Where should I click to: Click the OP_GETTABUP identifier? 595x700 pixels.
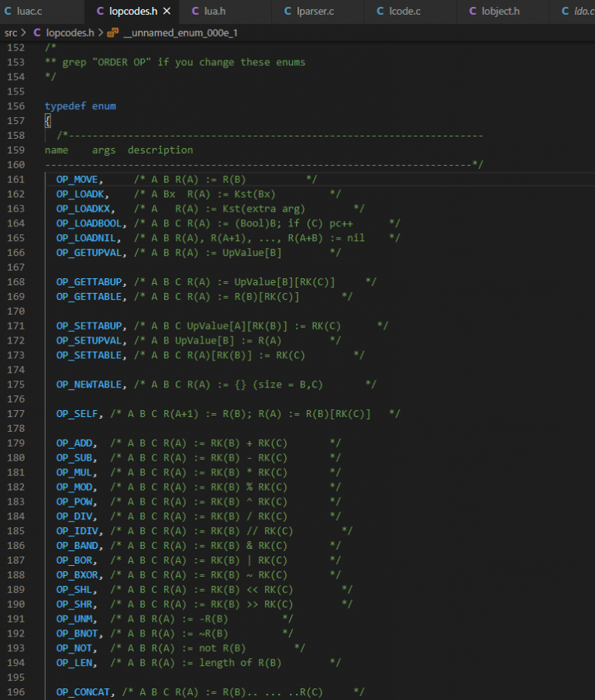pyautogui.click(x=89, y=282)
